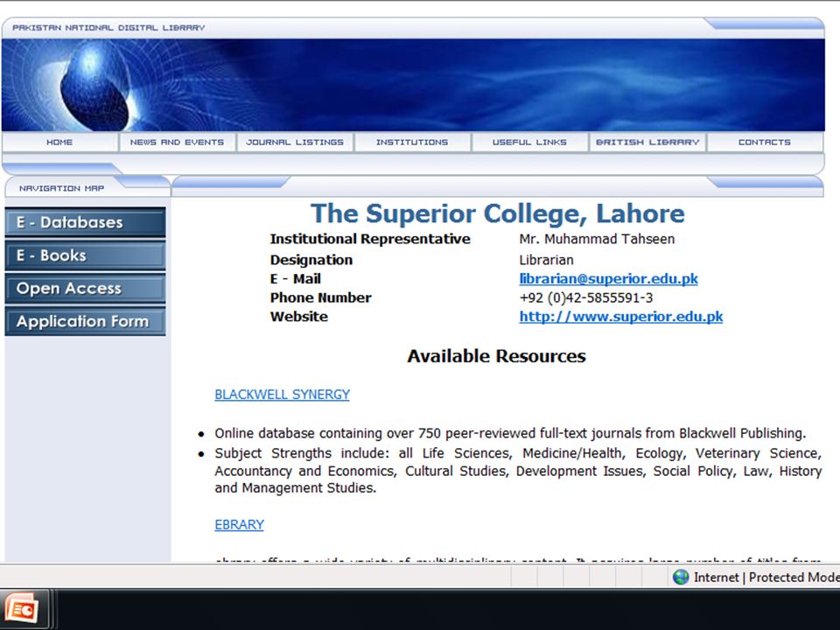Click the Internet | Protected Mode status text

[766, 577]
